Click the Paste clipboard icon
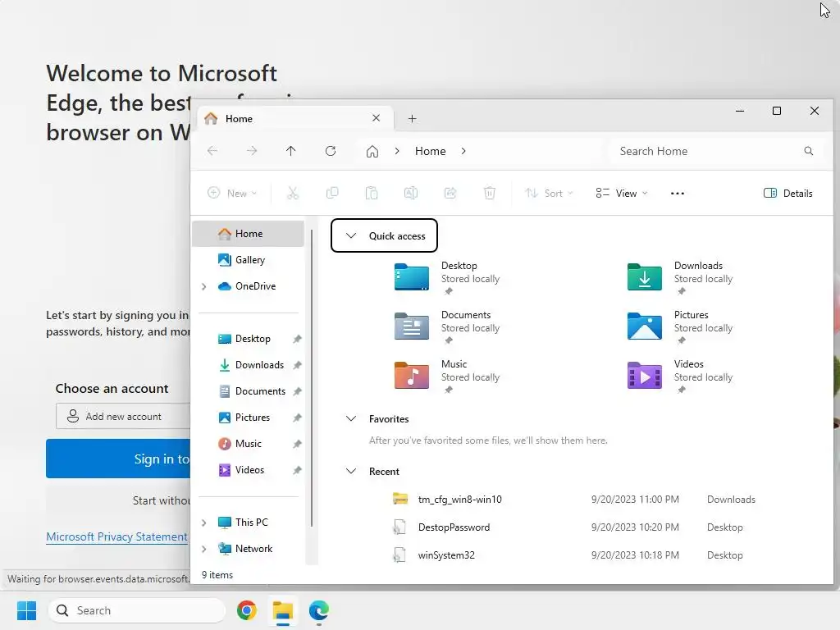Viewport: 840px width, 630px height. click(x=372, y=193)
